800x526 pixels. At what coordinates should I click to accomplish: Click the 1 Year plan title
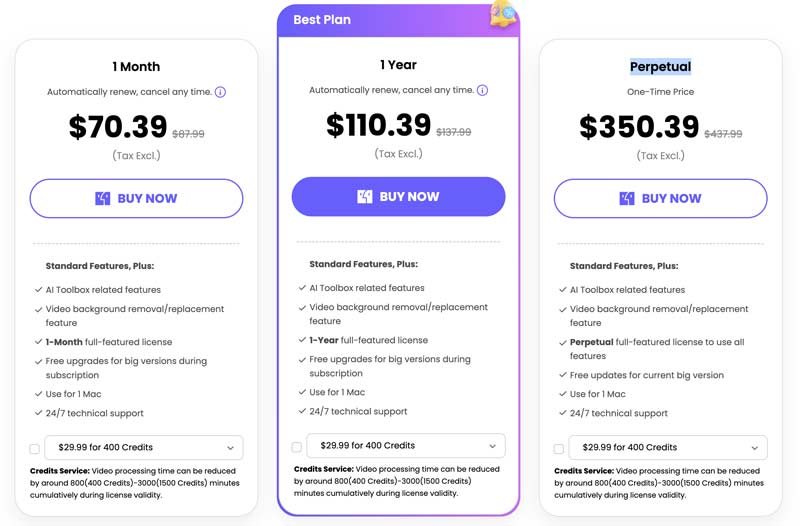[398, 65]
